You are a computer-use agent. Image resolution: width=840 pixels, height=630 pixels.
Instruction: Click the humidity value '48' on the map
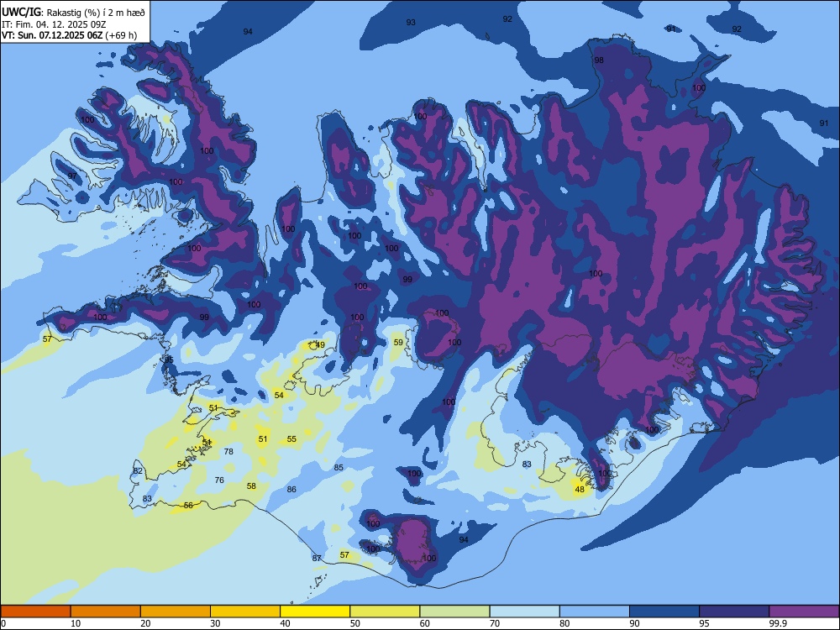point(580,489)
